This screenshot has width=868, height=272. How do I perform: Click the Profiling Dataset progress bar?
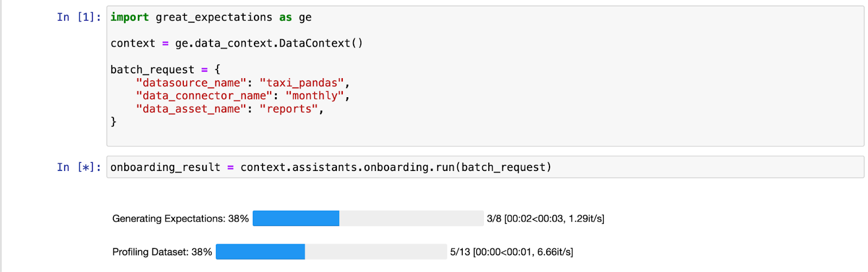tap(331, 252)
